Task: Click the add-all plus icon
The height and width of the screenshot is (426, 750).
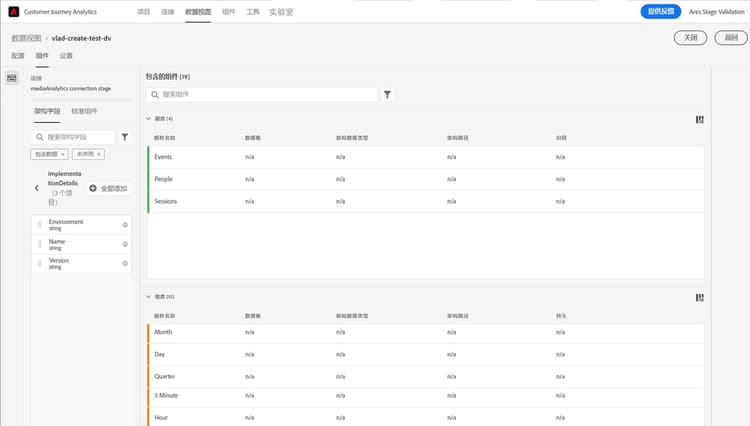Action: click(93, 188)
